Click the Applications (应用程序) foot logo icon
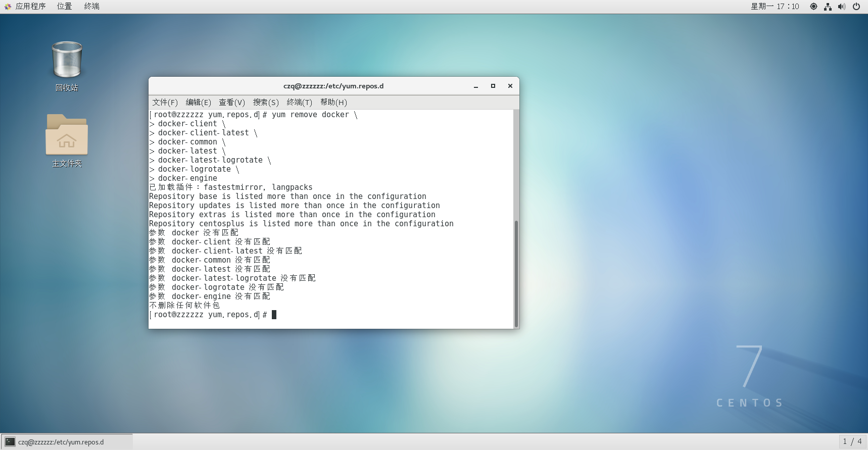The width and height of the screenshot is (868, 450). click(8, 7)
